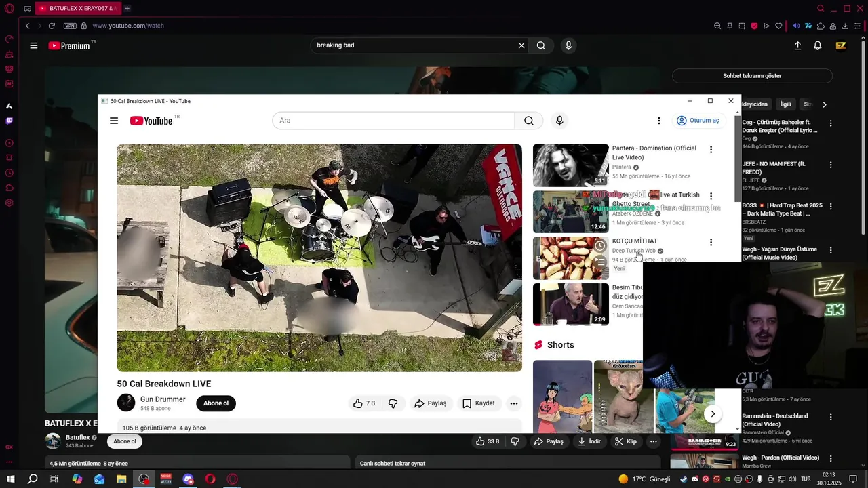Toggle the Opera VPN badge
The width and height of the screenshot is (868, 488).
(x=70, y=26)
